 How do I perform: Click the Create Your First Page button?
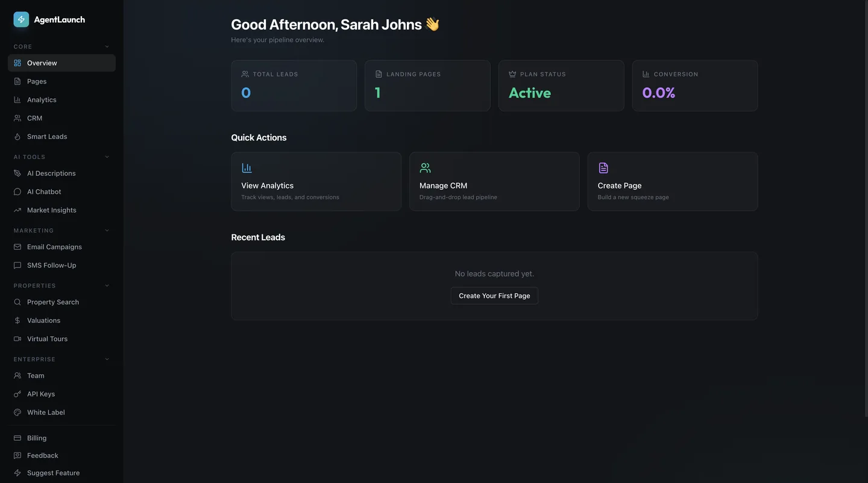coord(494,296)
